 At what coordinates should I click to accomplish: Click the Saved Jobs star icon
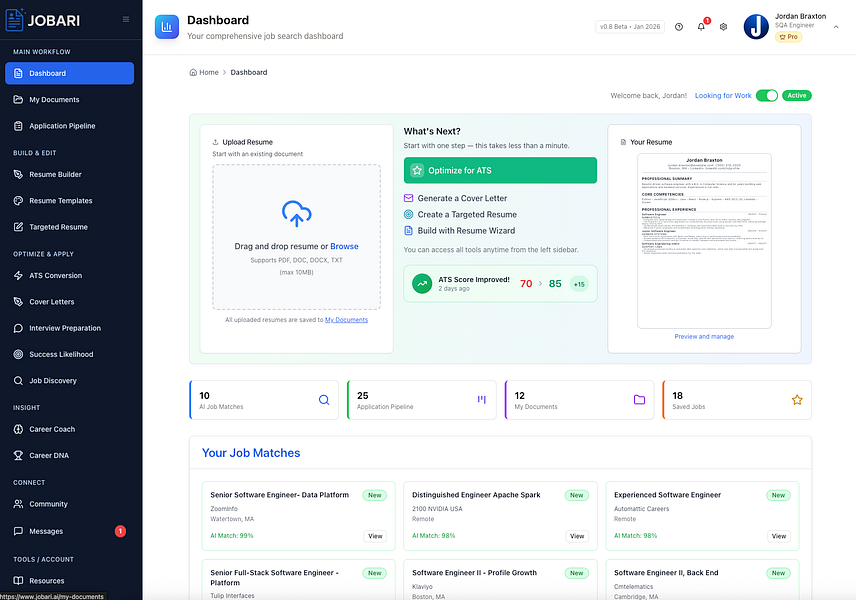(x=797, y=400)
